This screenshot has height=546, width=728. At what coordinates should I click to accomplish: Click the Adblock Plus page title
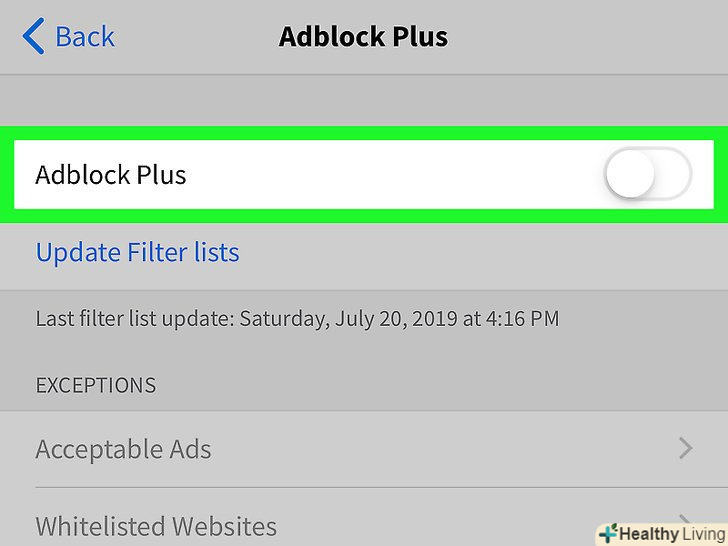[x=363, y=37]
